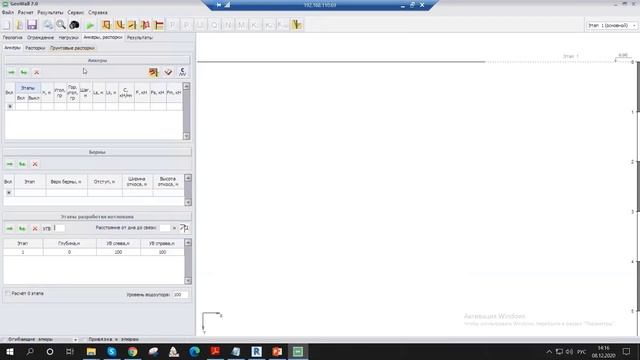Viewport: 640px width, 360px height.
Task: Click the input field next to the stages delete icon
Action: [x=59, y=228]
